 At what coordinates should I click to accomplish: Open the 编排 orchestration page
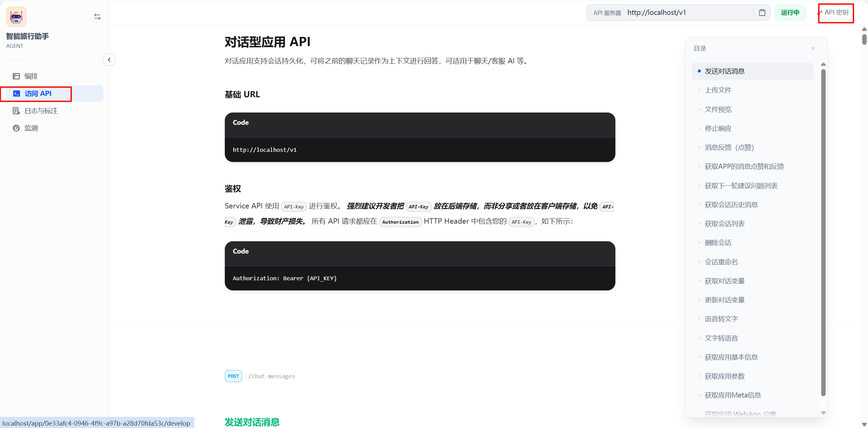pos(31,76)
